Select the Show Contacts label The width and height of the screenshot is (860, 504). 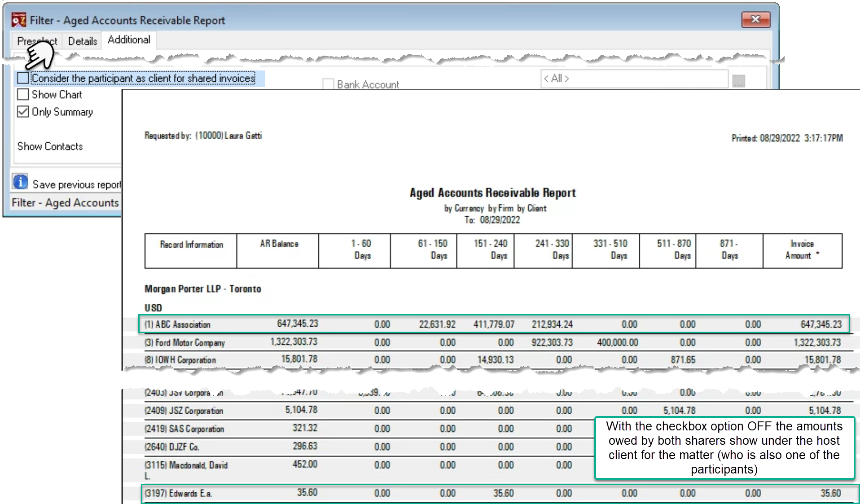click(50, 146)
